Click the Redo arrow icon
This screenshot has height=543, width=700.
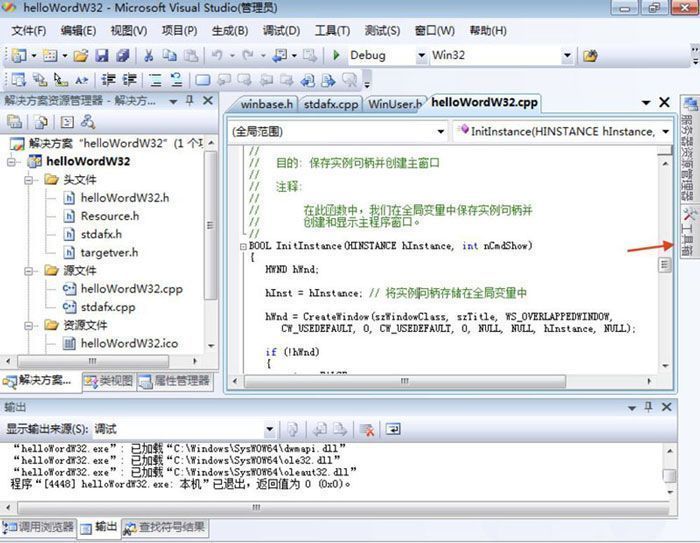248,55
